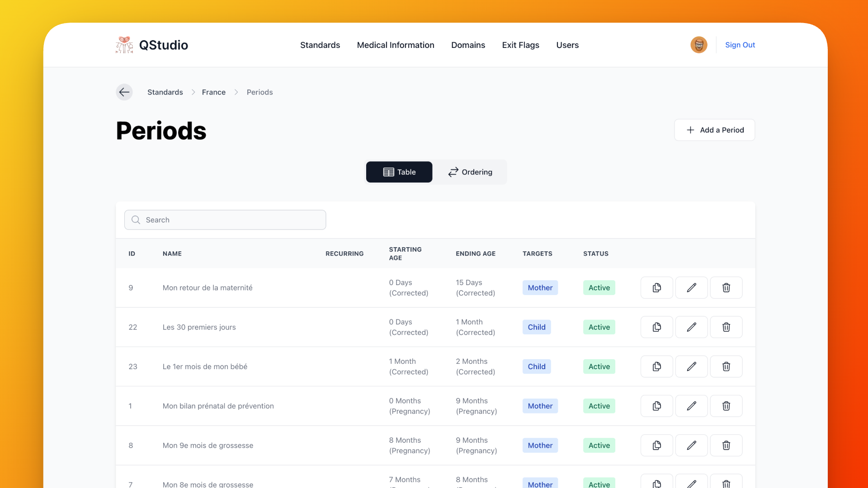This screenshot has height=488, width=868.
Task: Go back using the left arrow button
Action: 124,92
